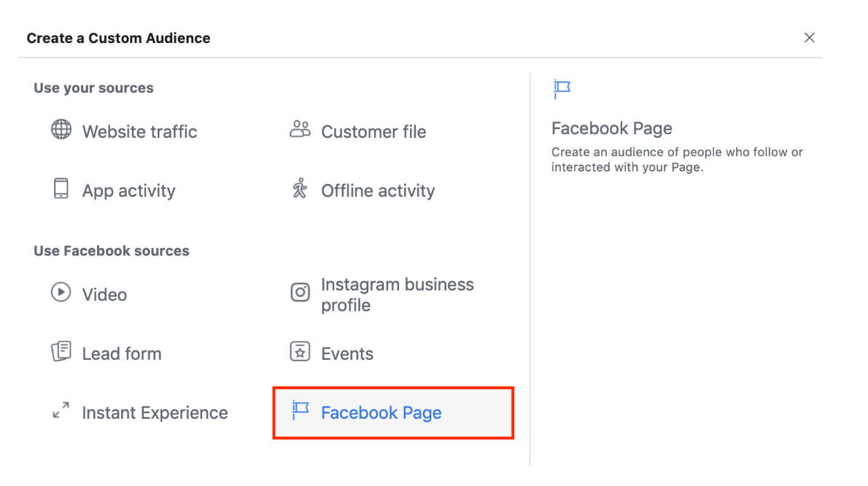Open the Lead form text option
868x486 pixels.
pos(121,354)
